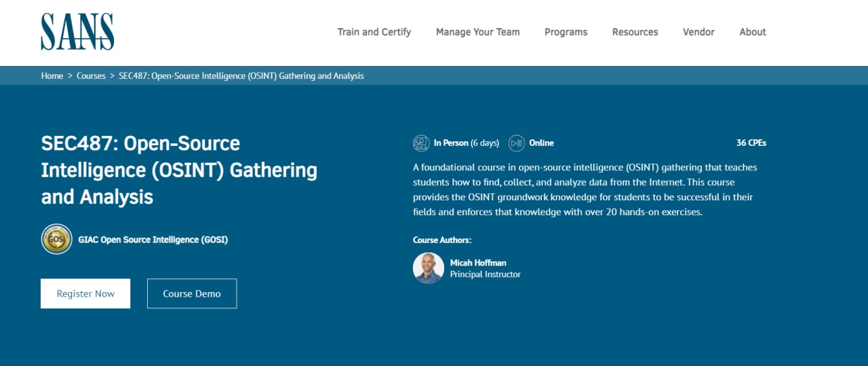Open the Programs menu
This screenshot has width=868, height=366.
coord(566,32)
